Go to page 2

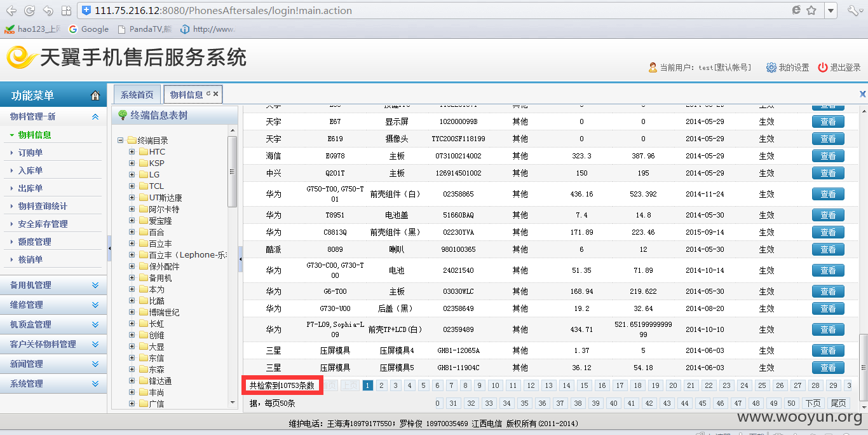tap(381, 385)
